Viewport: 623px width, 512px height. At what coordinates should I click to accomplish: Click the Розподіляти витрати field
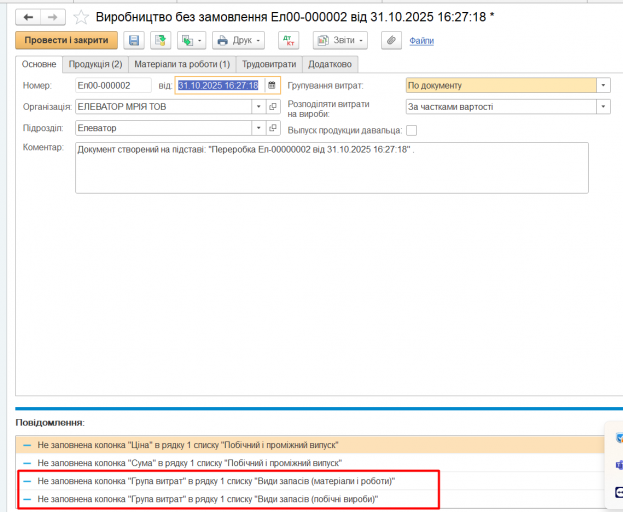click(501, 107)
